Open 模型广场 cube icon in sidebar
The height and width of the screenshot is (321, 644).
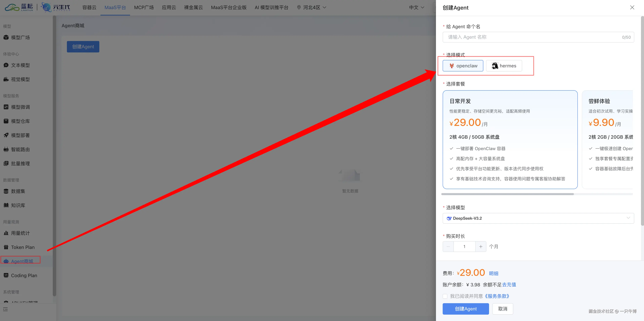6,37
